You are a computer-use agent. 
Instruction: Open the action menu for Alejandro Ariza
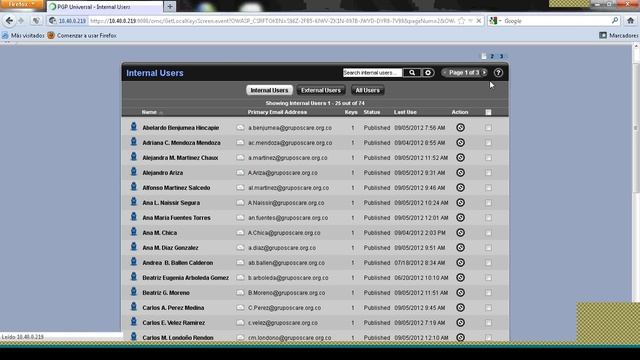[460, 173]
